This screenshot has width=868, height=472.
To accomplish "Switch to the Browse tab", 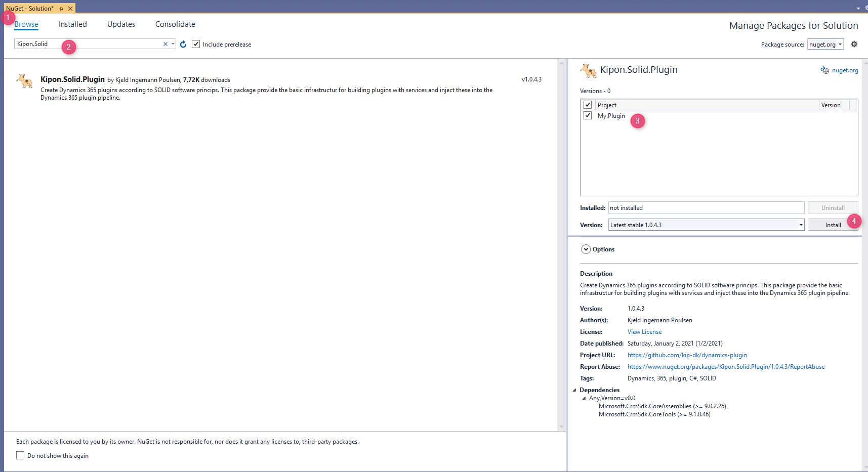I will click(26, 24).
